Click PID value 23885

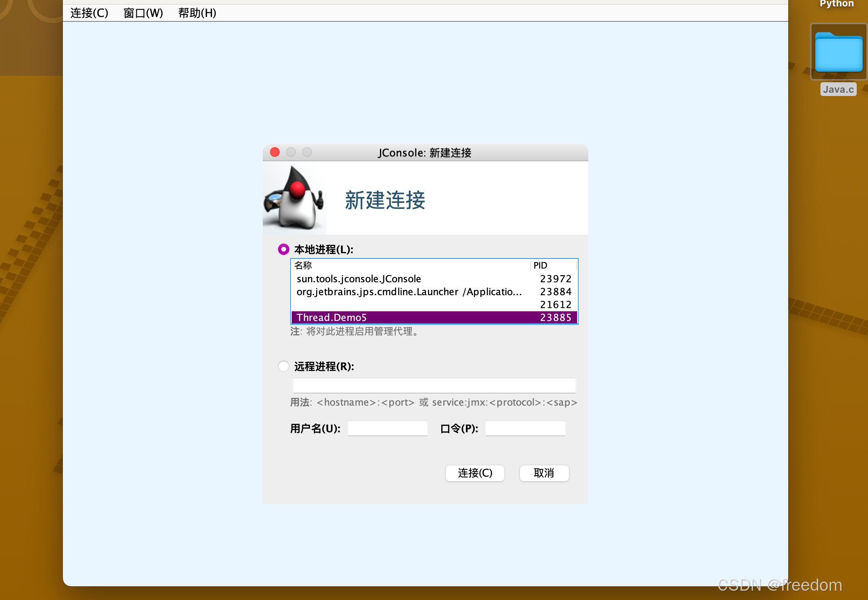(x=556, y=317)
